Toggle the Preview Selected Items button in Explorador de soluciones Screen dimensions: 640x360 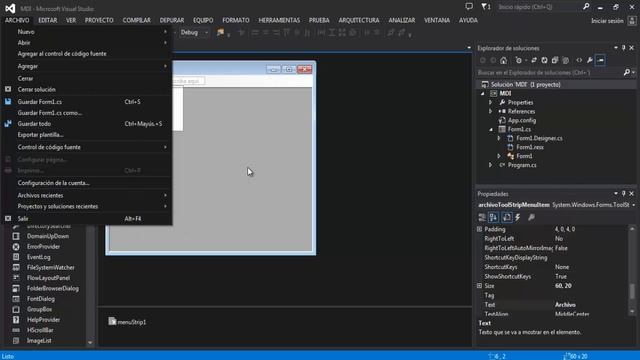pyautogui.click(x=600, y=60)
